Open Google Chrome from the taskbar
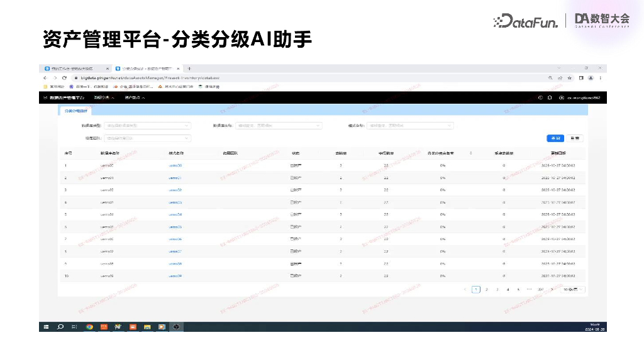The image size is (644, 362). tap(89, 327)
